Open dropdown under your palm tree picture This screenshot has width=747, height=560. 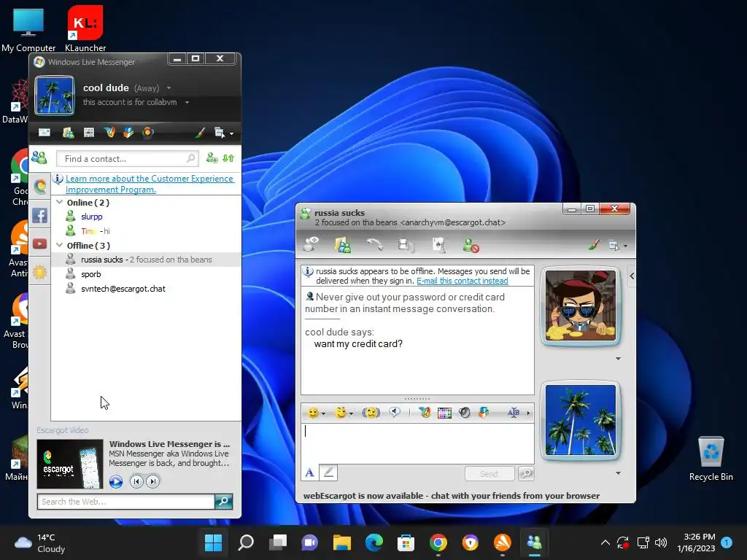[618, 472]
